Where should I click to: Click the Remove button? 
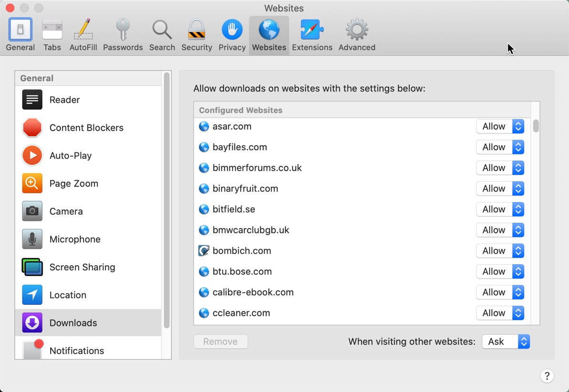click(x=221, y=341)
